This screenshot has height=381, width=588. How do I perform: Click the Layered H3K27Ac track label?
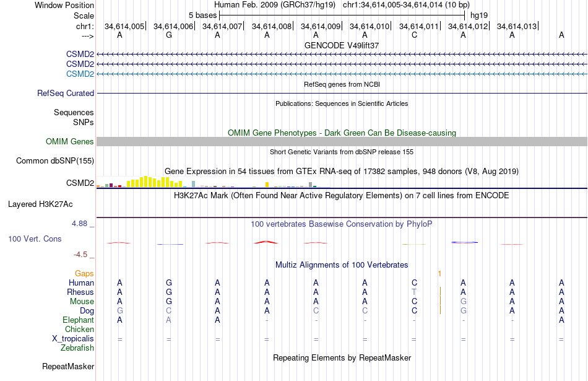tap(40, 204)
